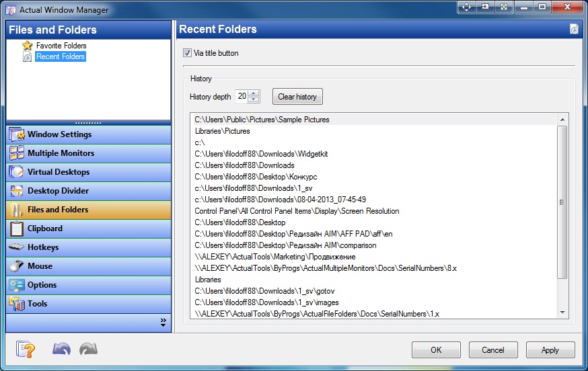Click the Multiple Monitors section icon
This screenshot has width=588, height=371.
click(x=17, y=153)
